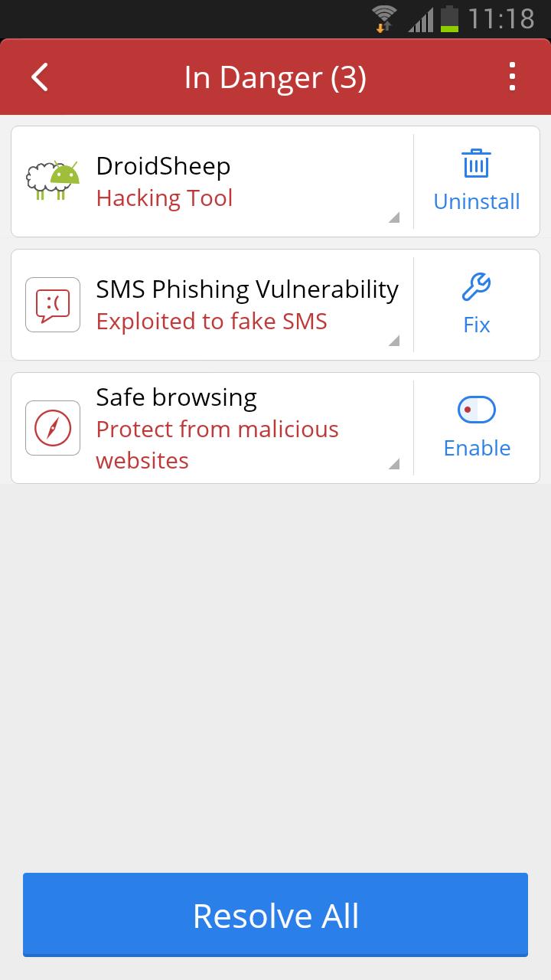This screenshot has width=551, height=980.
Task: Tap the Wi-Fi status bar icon
Action: 384,18
